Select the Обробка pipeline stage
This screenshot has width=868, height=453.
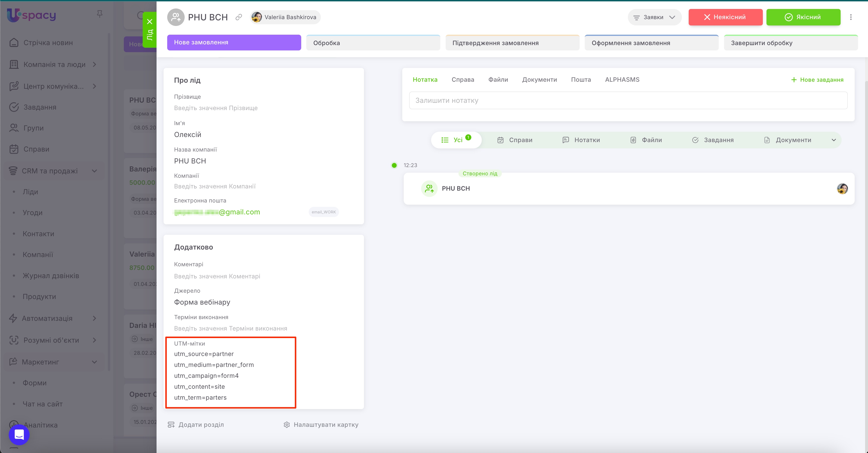[x=373, y=43]
